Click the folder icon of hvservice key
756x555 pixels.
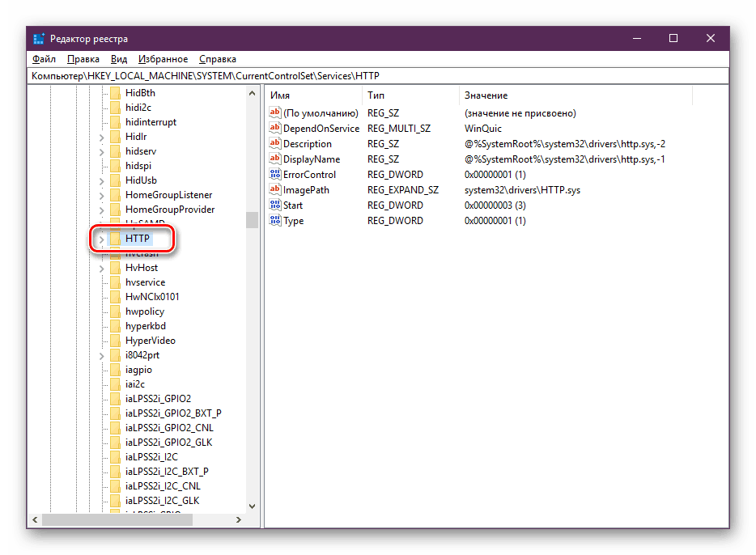point(115,282)
